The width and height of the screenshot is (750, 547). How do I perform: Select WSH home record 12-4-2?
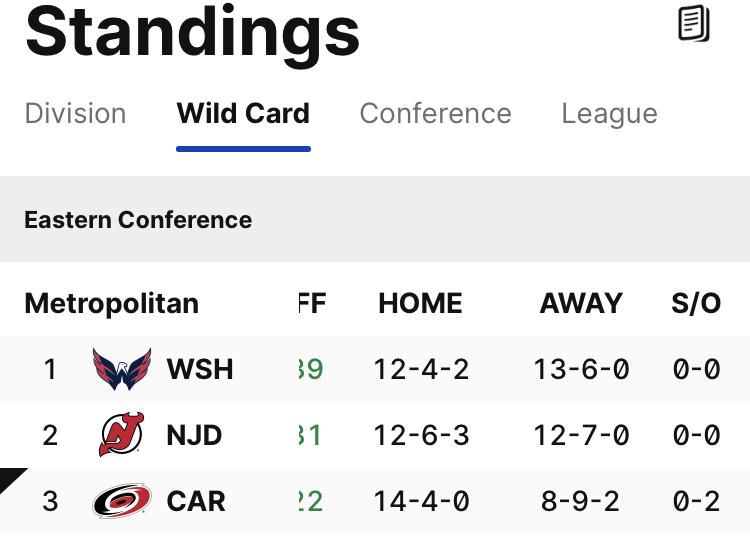click(x=421, y=370)
